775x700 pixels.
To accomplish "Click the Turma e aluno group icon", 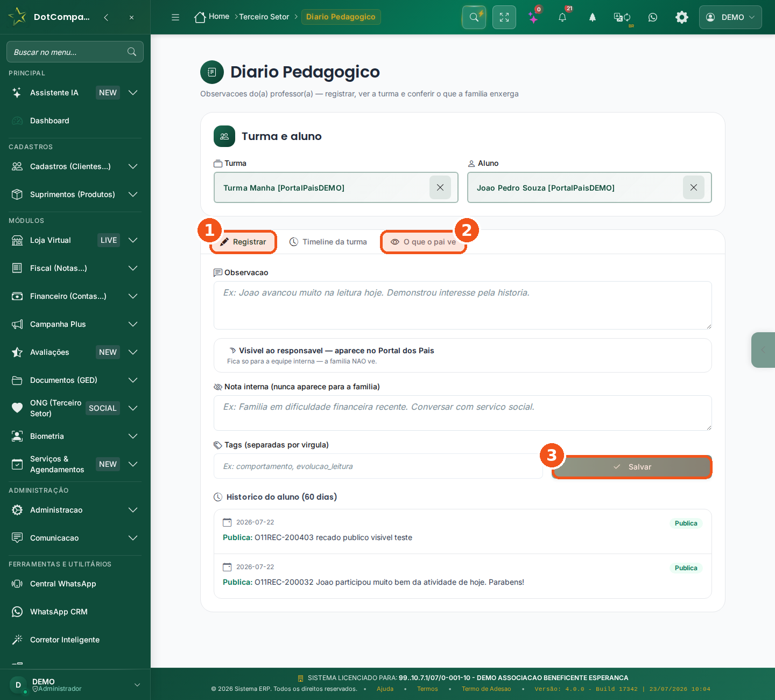I will coord(224,136).
